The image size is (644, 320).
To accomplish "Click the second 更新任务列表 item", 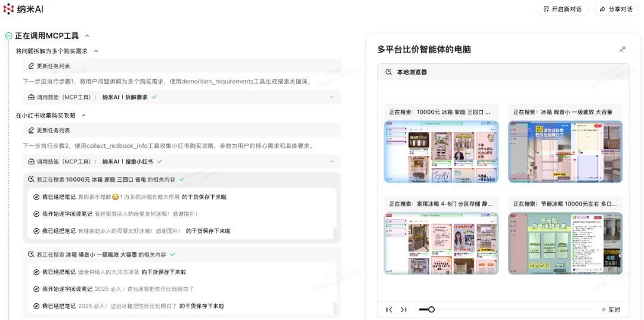I will point(53,131).
